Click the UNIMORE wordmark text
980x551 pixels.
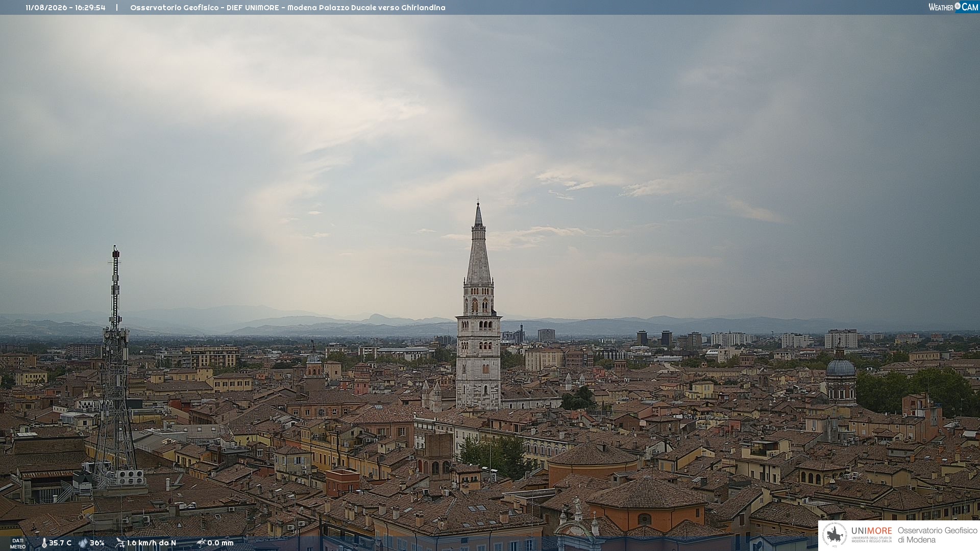[871, 531]
